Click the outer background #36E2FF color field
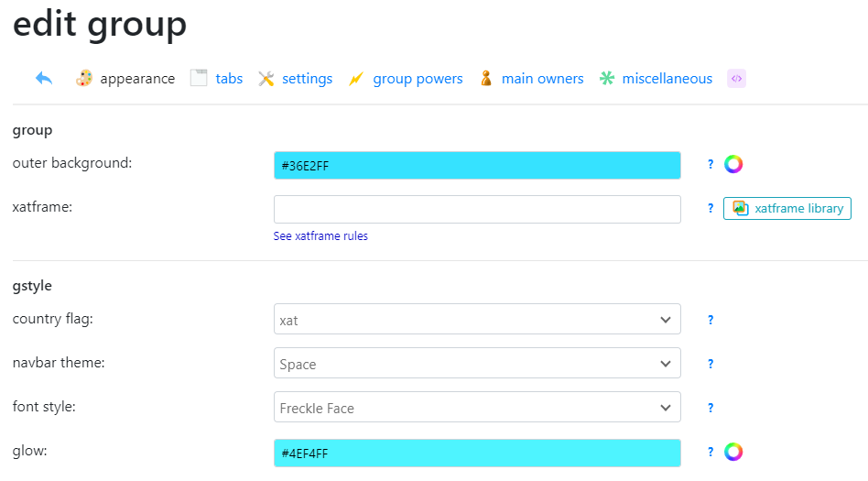The width and height of the screenshot is (868, 481). pyautogui.click(x=477, y=165)
